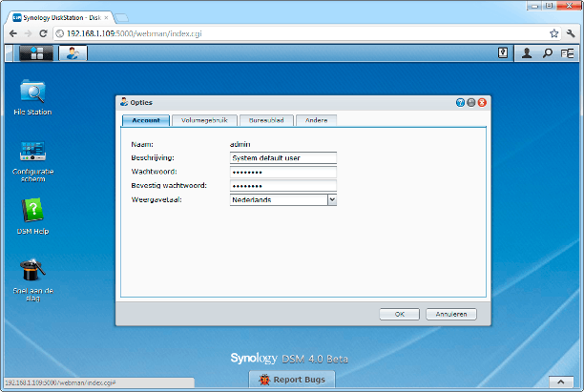The height and width of the screenshot is (392, 584).
Task: Cancel with the Annuleren button
Action: click(451, 314)
